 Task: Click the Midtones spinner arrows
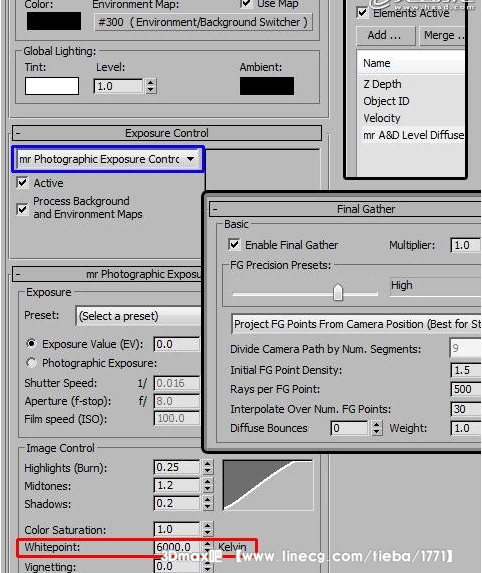(x=208, y=485)
